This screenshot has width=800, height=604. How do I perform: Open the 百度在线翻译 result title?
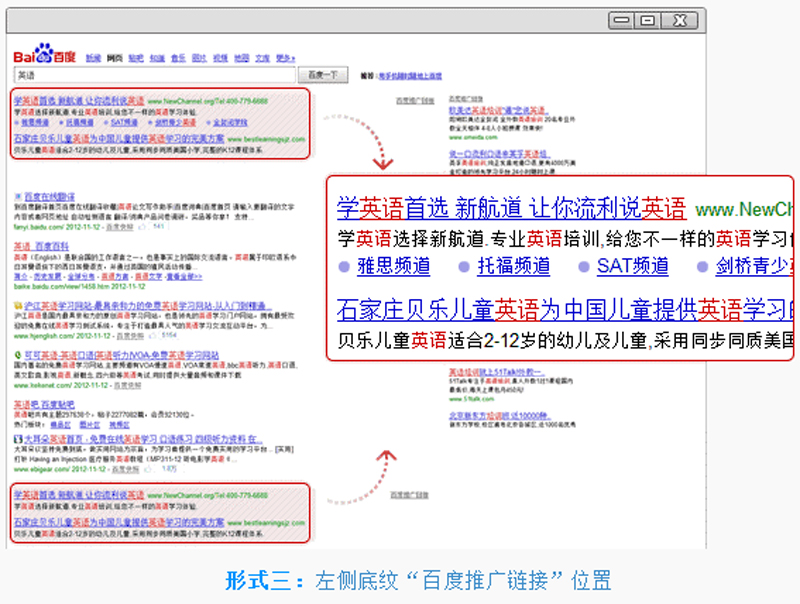point(49,196)
